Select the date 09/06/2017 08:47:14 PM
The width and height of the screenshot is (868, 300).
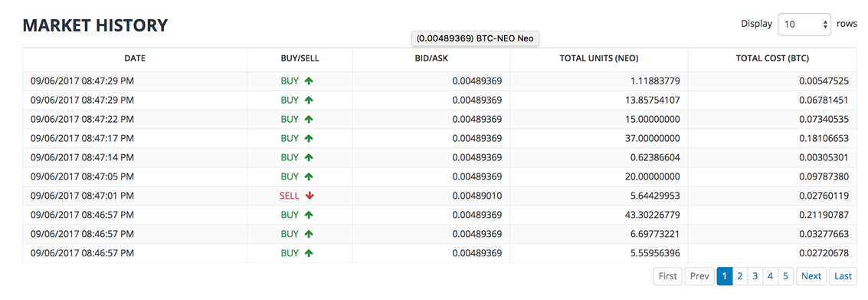82,157
